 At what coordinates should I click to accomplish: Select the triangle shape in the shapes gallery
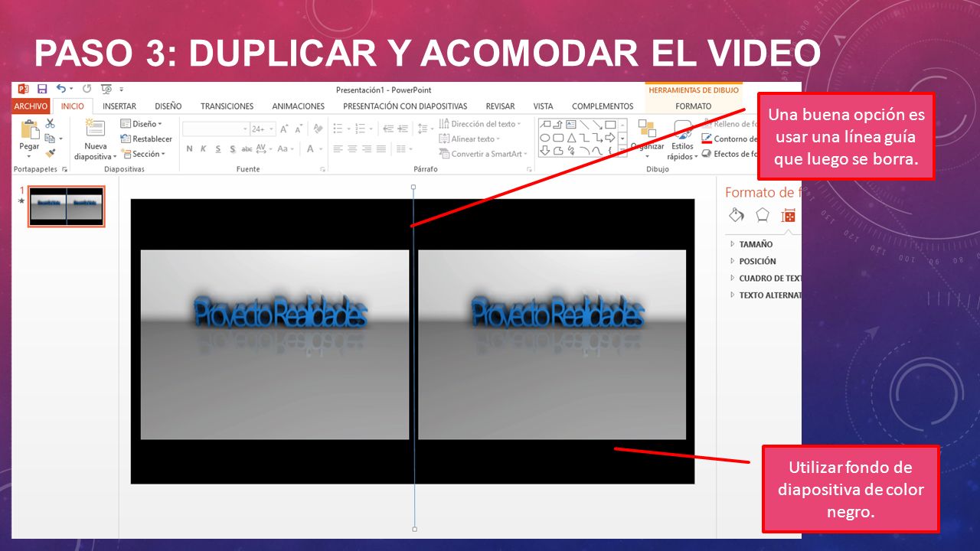(x=571, y=138)
